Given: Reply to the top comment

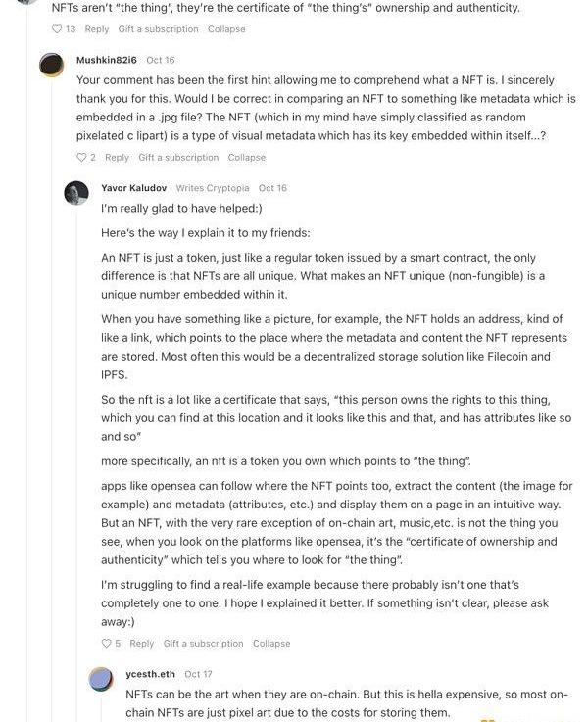Looking at the screenshot, I should (97, 29).
